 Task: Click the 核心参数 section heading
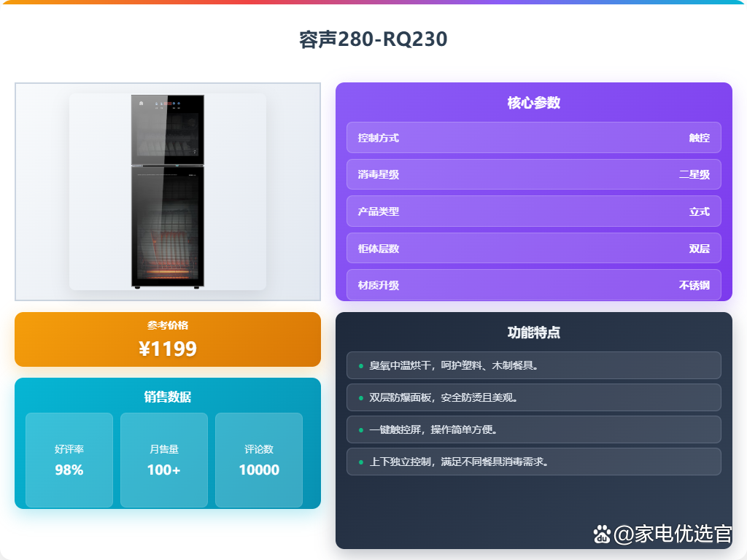click(x=533, y=102)
